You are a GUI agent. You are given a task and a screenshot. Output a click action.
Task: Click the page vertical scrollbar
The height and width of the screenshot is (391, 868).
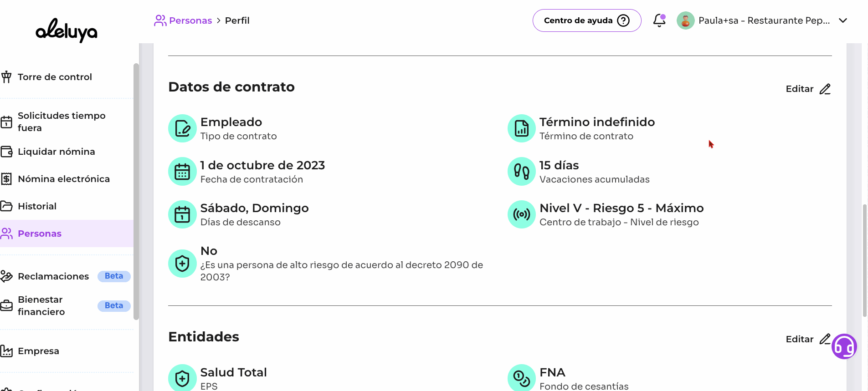[x=864, y=260]
